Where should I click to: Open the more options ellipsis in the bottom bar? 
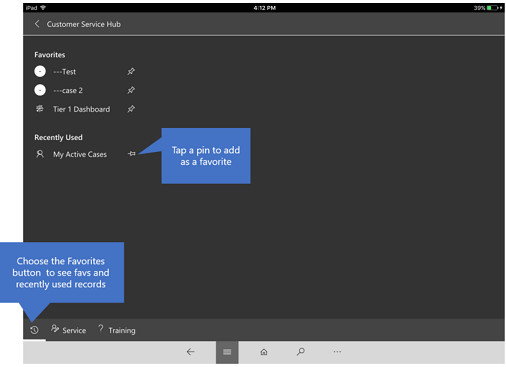point(337,352)
